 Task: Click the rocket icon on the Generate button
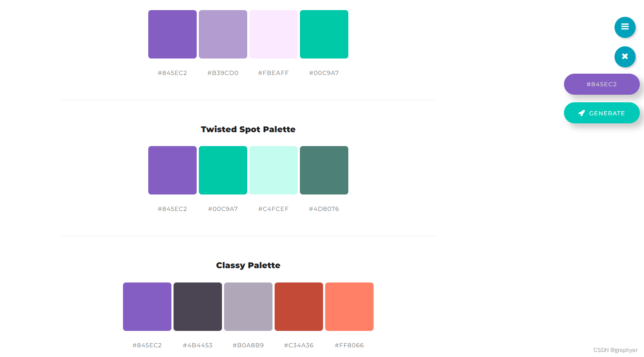point(582,113)
